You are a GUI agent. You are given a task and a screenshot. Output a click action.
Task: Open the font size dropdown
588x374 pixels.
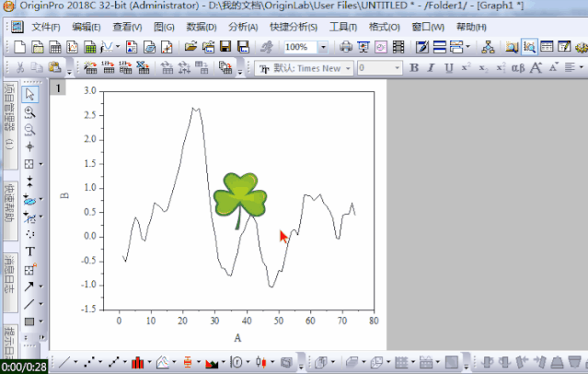tap(397, 67)
